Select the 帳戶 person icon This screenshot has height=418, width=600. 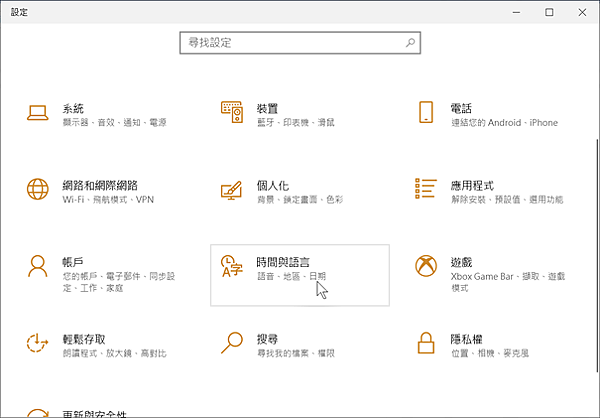[38, 266]
